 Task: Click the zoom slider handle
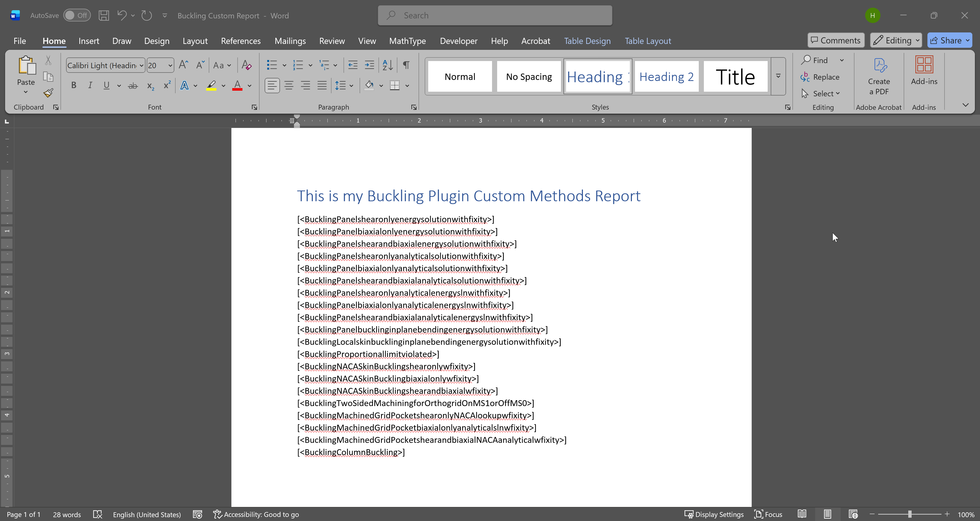click(910, 514)
